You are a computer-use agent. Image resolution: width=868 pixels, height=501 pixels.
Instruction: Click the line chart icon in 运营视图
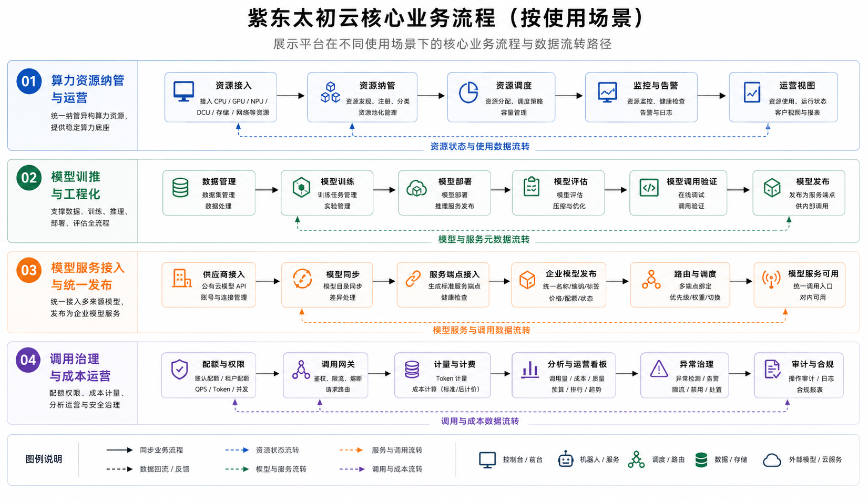752,92
